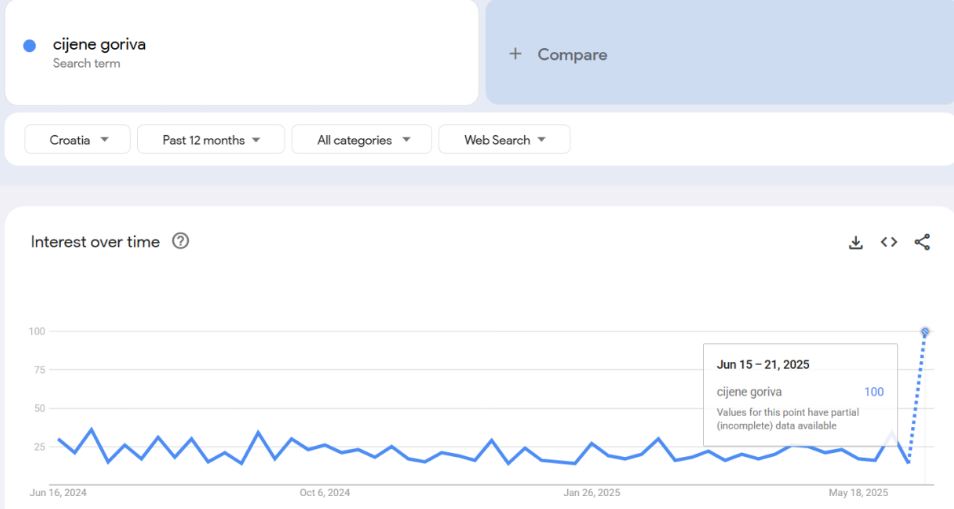954x509 pixels.
Task: Expand the Web Search type dropdown
Action: (x=504, y=139)
